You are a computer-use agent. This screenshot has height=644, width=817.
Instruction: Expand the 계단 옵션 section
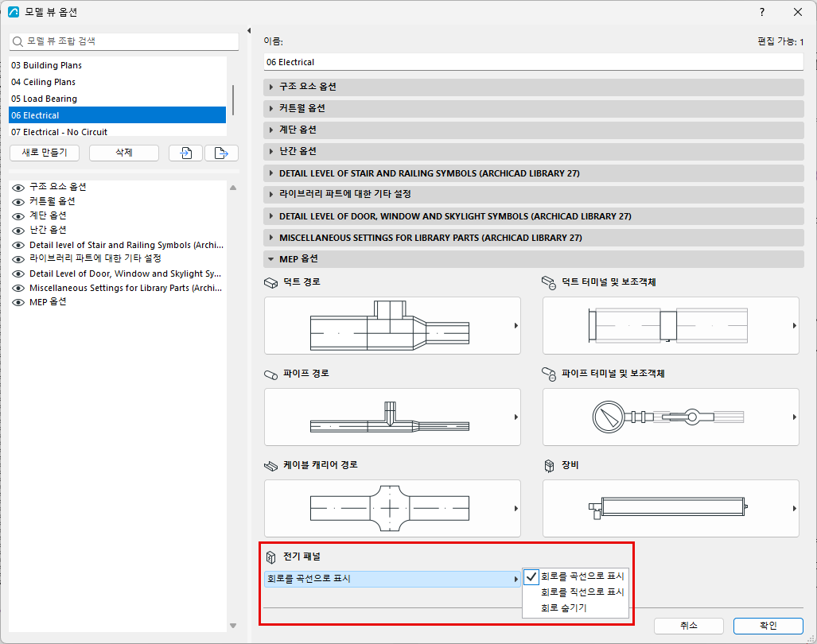pos(534,130)
